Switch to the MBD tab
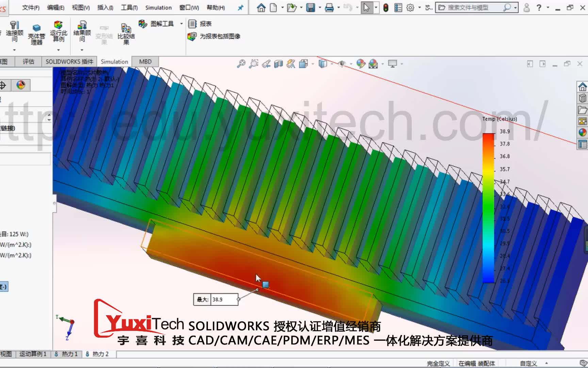The width and height of the screenshot is (588, 368). coord(145,62)
